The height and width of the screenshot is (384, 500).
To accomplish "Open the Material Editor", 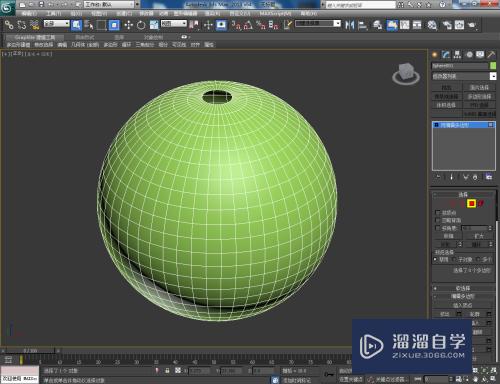I will point(432,25).
